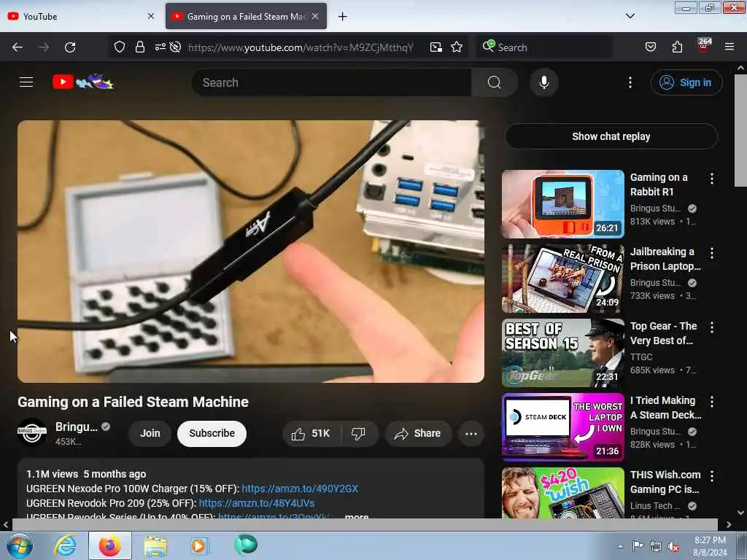Open more actions ellipsis under video
The height and width of the screenshot is (560, 747).
click(471, 433)
